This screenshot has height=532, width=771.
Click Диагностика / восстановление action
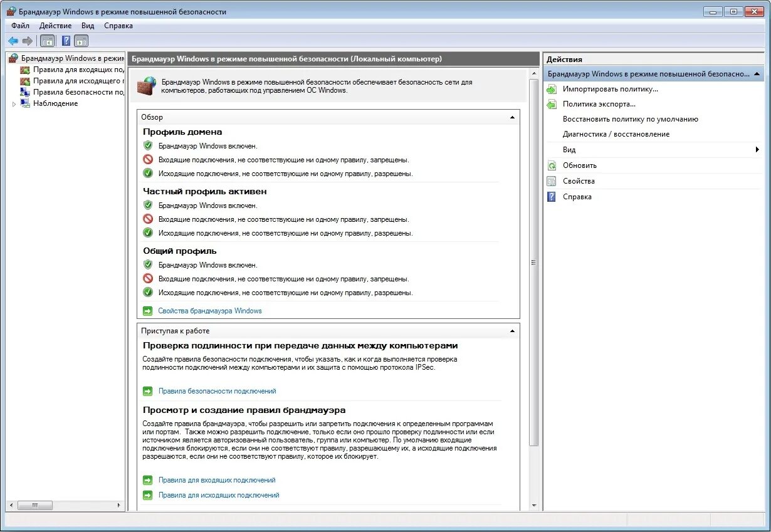[x=616, y=134]
